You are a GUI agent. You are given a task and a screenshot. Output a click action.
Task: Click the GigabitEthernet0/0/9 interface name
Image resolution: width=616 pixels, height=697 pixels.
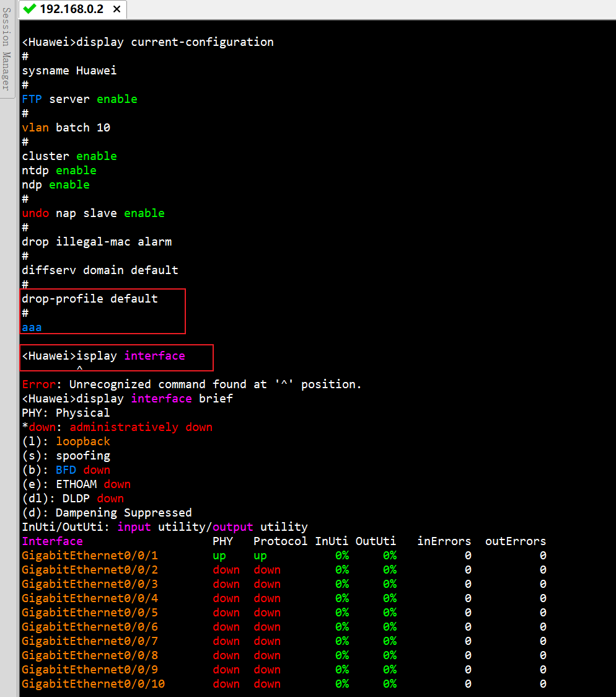coord(90,669)
